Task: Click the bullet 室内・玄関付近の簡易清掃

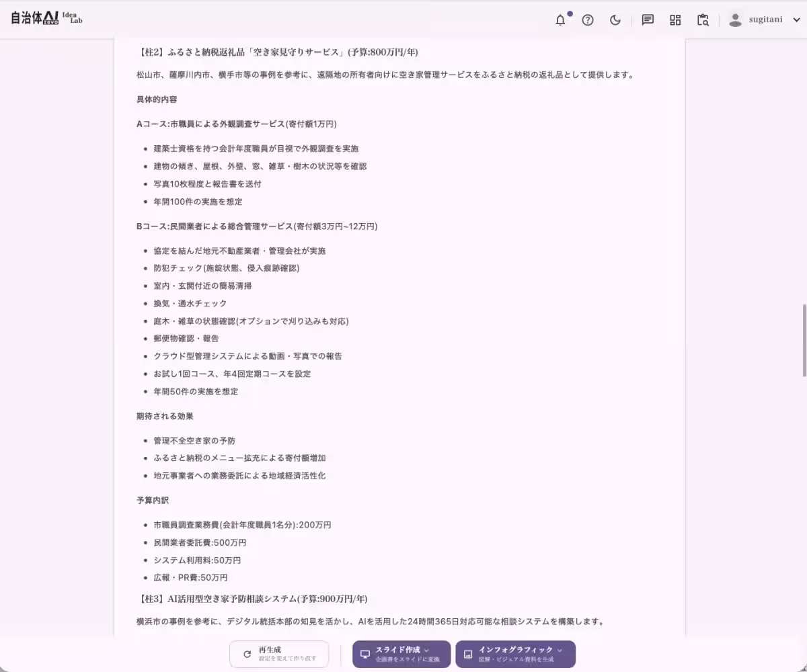Action: [202, 286]
